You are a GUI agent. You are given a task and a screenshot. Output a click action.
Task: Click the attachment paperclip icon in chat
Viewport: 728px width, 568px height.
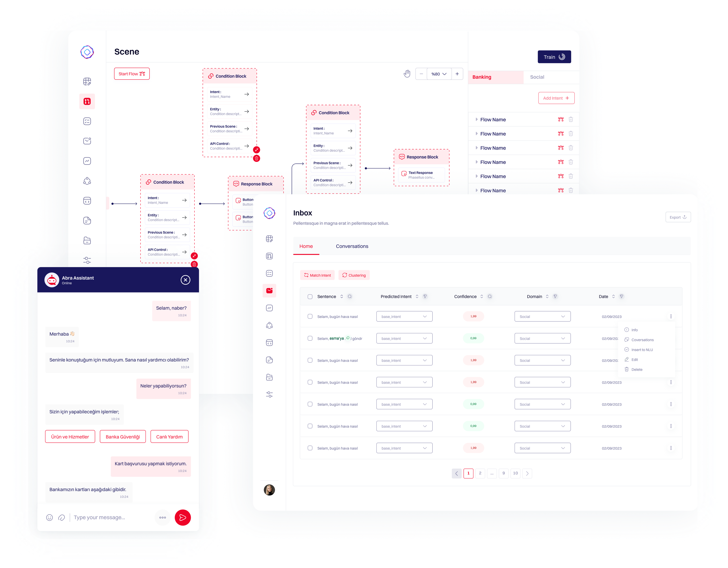click(62, 517)
